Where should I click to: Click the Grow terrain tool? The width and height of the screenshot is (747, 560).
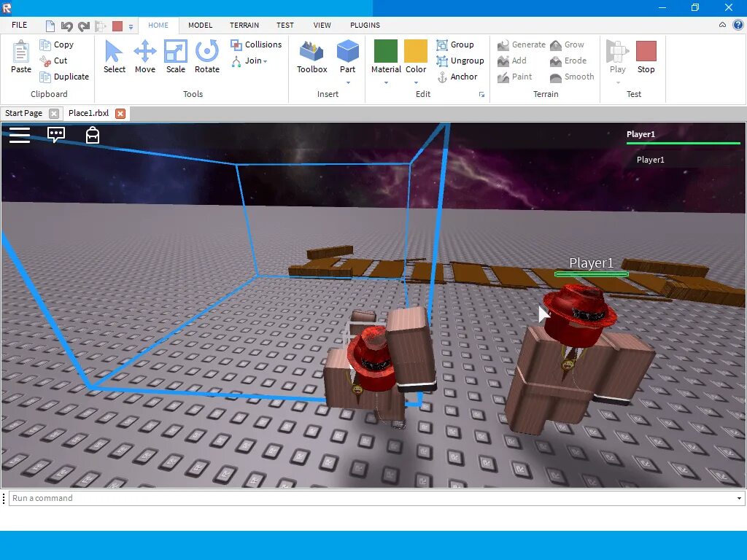point(567,44)
